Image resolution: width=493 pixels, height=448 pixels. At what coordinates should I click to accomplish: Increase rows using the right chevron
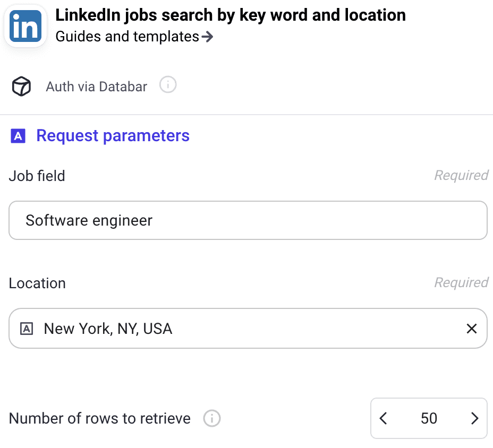pyautogui.click(x=474, y=418)
